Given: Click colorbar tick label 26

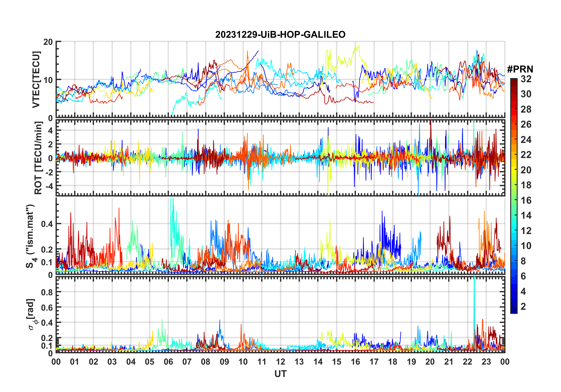Looking at the screenshot, I should pyautogui.click(x=526, y=124).
